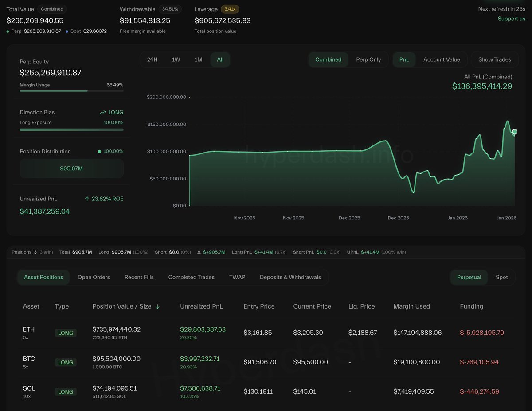
Task: Switch to Perp Only chart view
Action: click(370, 59)
